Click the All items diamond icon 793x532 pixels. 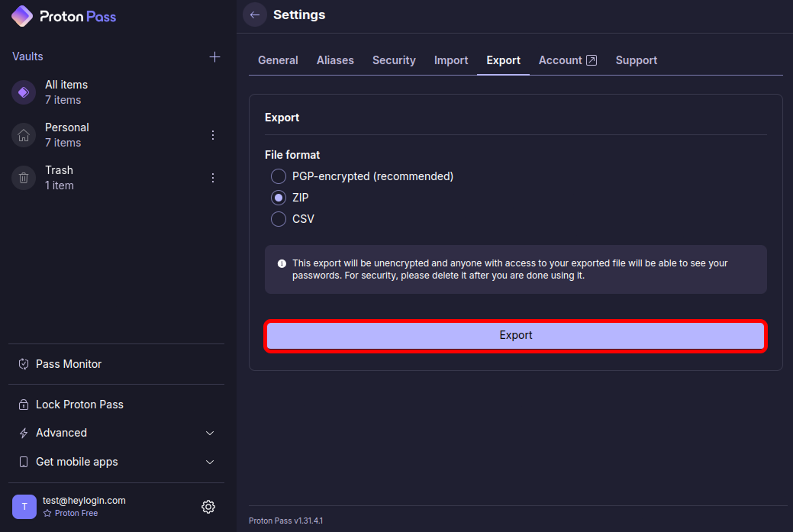(24, 92)
